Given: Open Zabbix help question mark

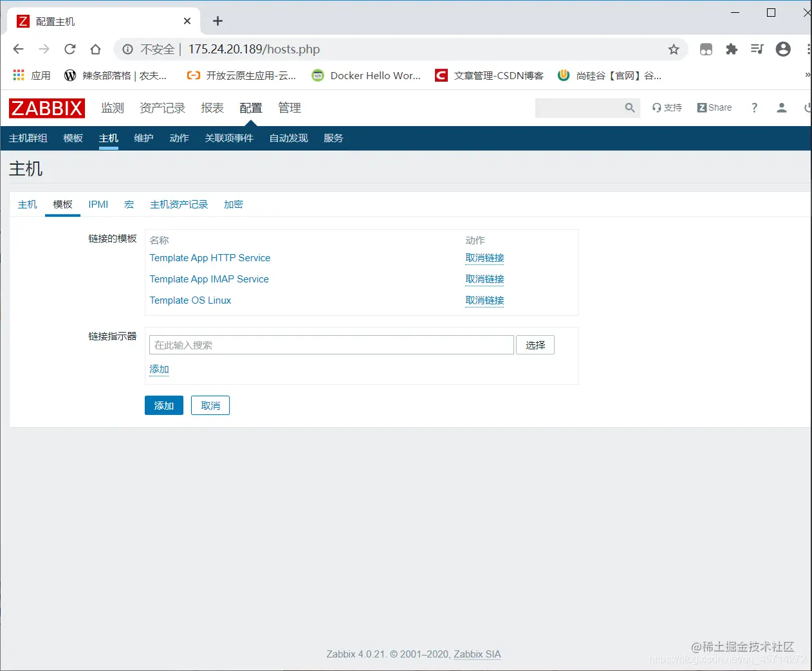Looking at the screenshot, I should pyautogui.click(x=755, y=107).
